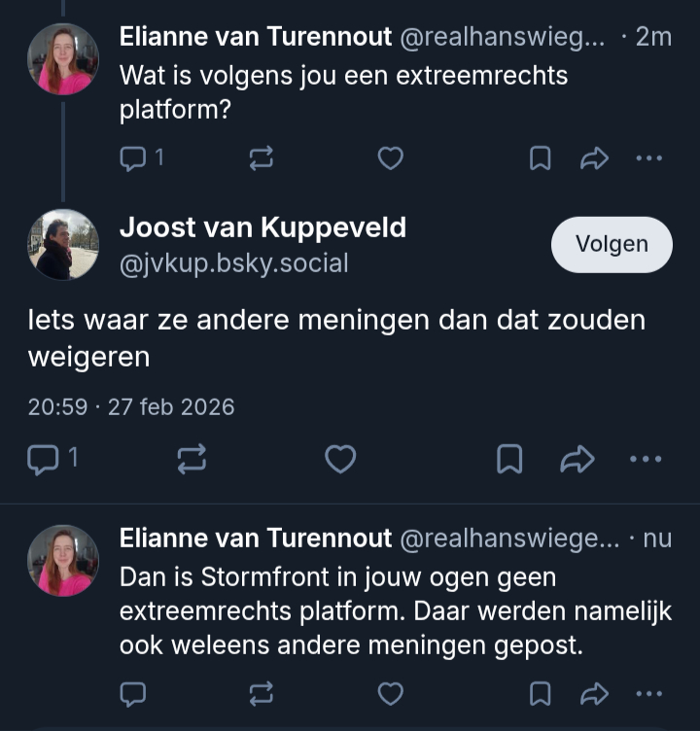Image resolution: width=700 pixels, height=731 pixels.
Task: Reply to Joost van Kuppeveld's post
Action: click(x=44, y=459)
